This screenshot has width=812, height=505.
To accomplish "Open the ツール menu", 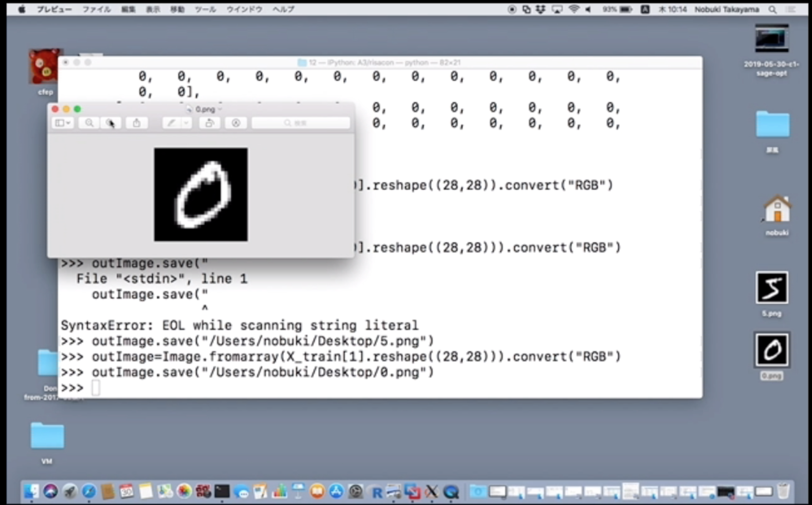I will 205,10.
